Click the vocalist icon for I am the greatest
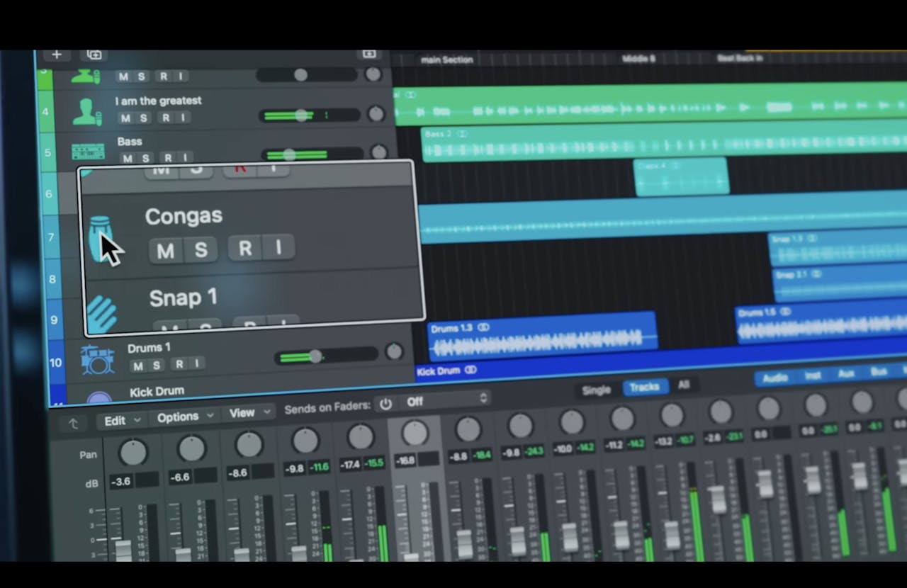907x588 pixels. [x=86, y=112]
